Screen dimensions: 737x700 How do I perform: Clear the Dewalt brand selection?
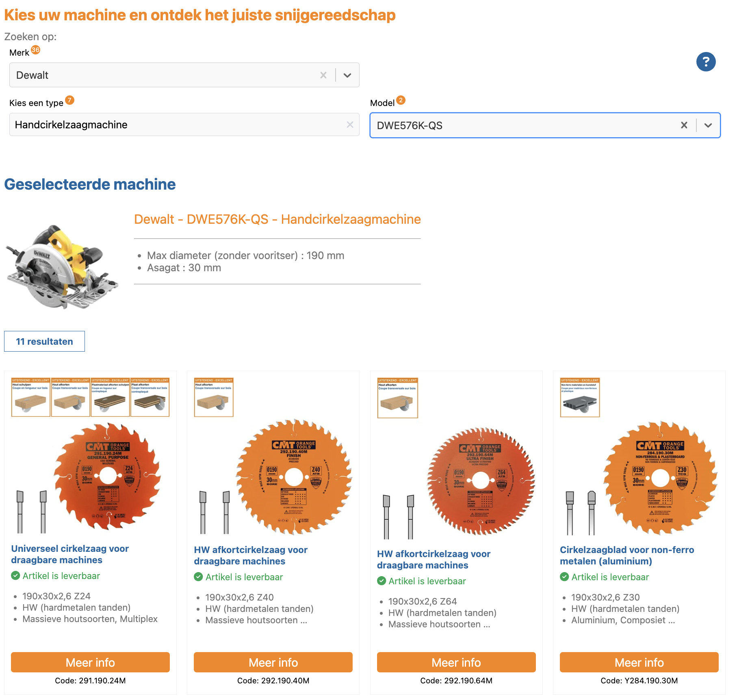click(x=323, y=75)
